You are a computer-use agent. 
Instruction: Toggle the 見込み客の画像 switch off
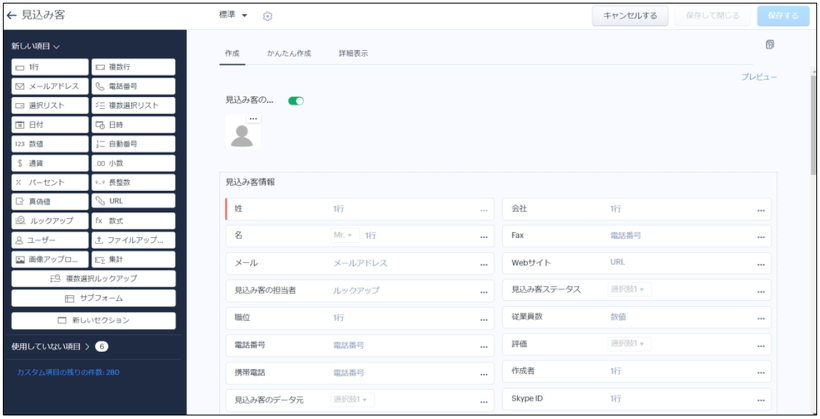tap(296, 101)
